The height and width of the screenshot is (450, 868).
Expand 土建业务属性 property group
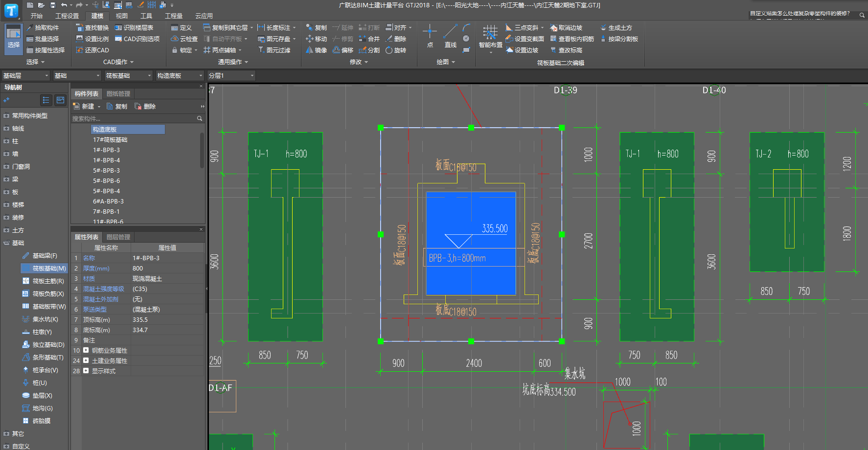[x=86, y=360]
